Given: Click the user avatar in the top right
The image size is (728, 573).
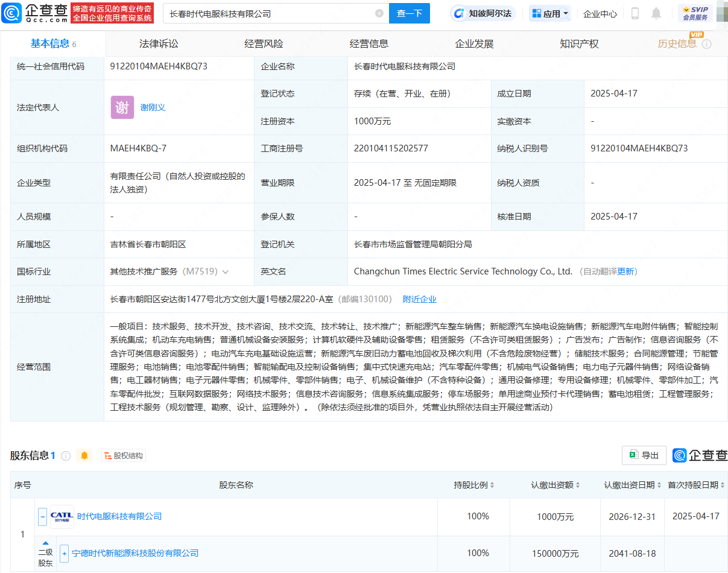Looking at the screenshot, I should pos(723,13).
